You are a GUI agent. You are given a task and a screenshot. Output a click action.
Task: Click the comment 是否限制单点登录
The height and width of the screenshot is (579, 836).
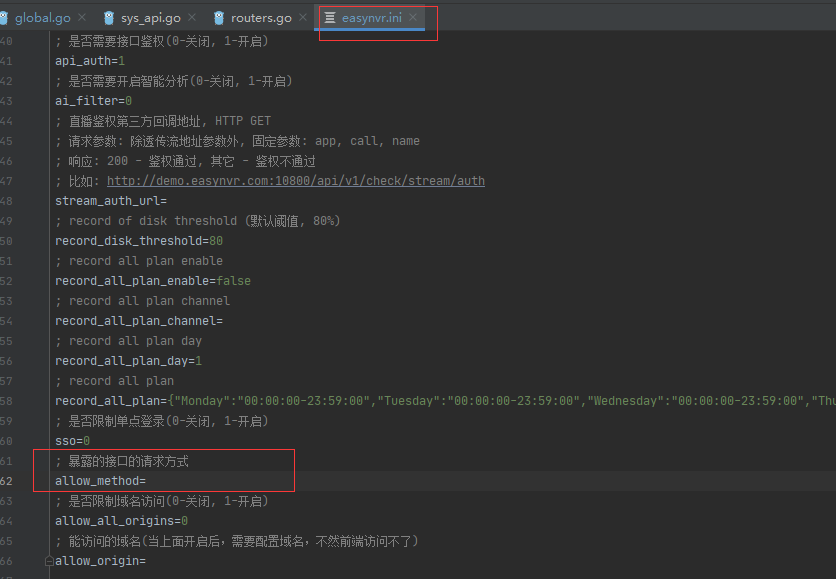click(x=162, y=421)
